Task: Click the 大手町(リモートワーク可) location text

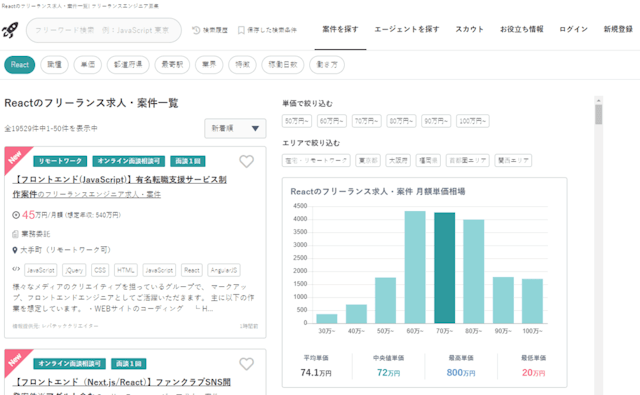Action: [66, 250]
